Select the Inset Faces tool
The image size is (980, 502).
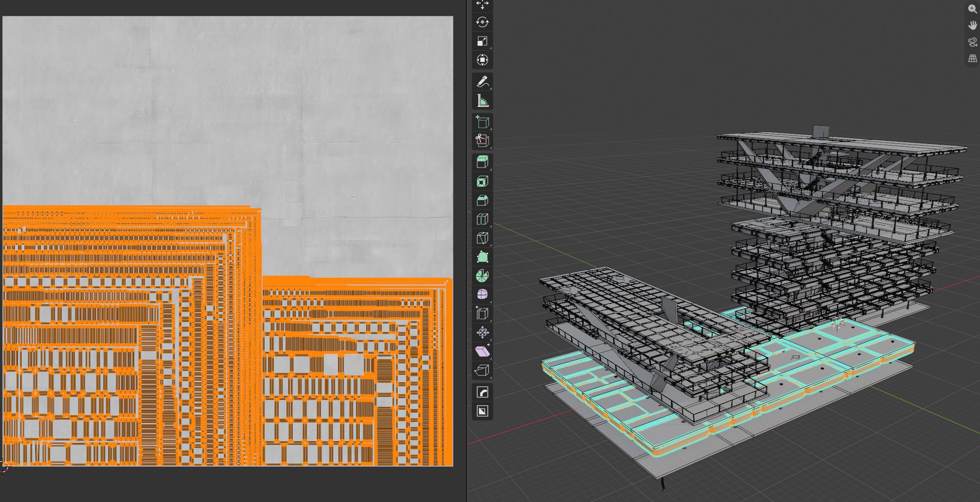pyautogui.click(x=482, y=181)
